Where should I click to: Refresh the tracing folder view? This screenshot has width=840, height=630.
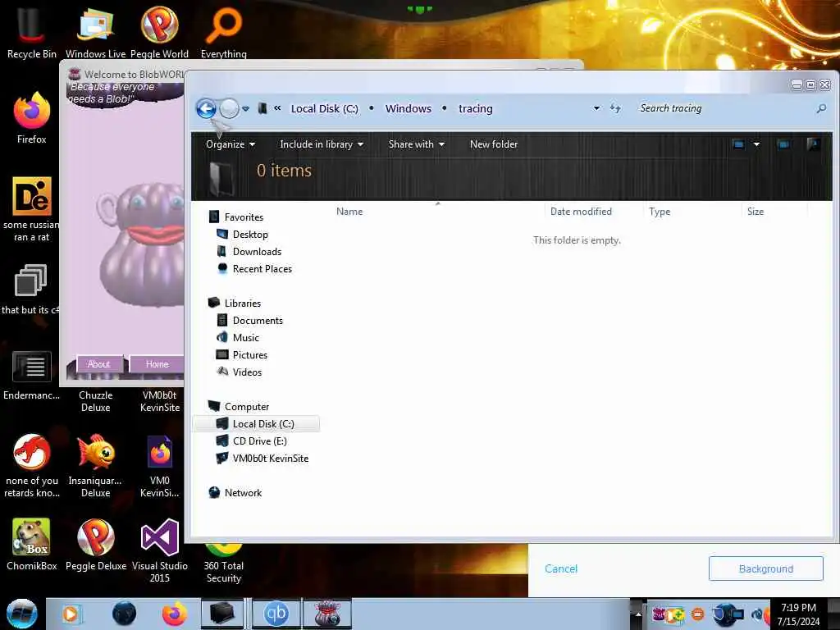tap(615, 109)
